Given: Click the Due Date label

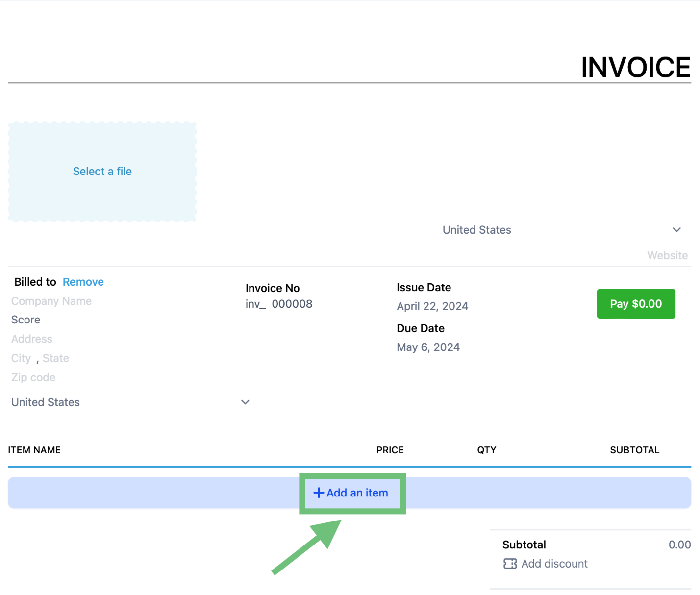Looking at the screenshot, I should point(421,328).
